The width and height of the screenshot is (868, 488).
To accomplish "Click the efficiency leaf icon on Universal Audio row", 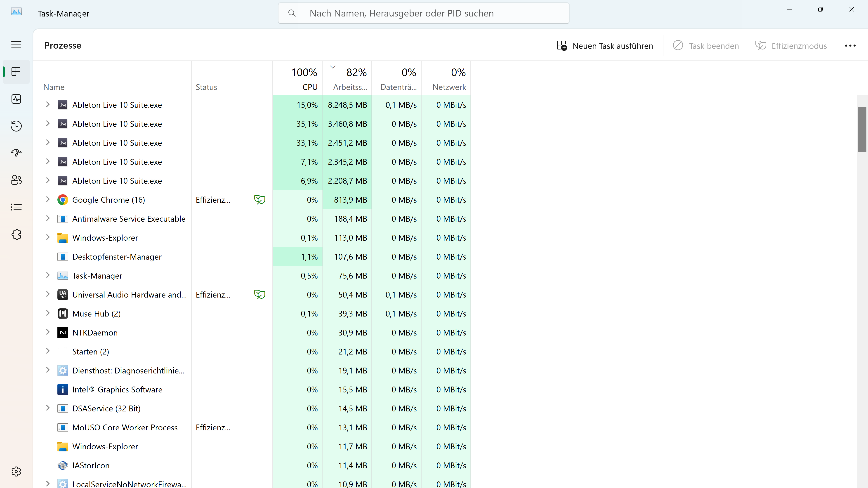I will coord(259,295).
